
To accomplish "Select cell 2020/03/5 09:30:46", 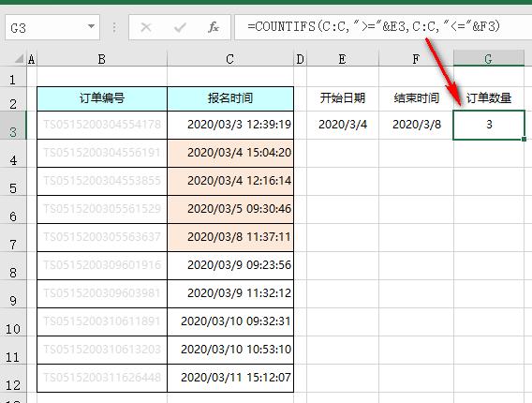I will coord(230,209).
